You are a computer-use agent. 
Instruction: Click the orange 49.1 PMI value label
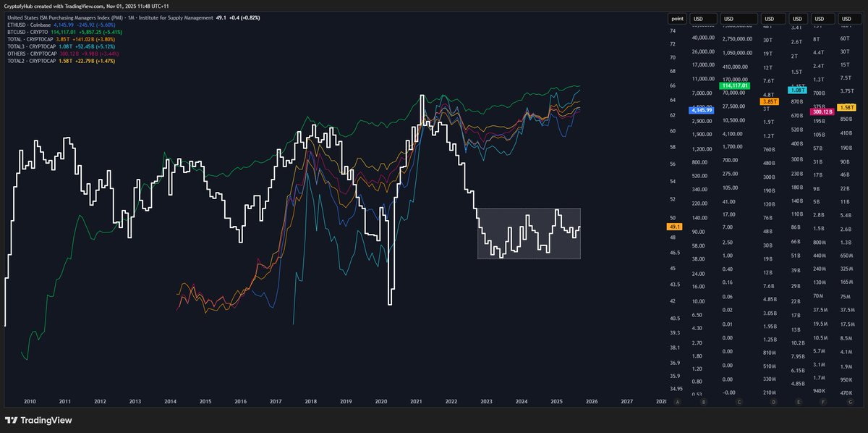click(x=674, y=226)
